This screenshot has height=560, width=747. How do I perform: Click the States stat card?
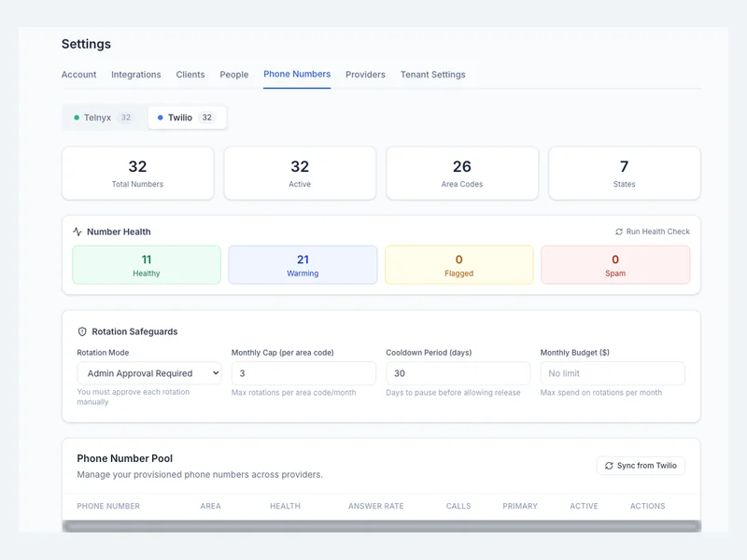(624, 174)
